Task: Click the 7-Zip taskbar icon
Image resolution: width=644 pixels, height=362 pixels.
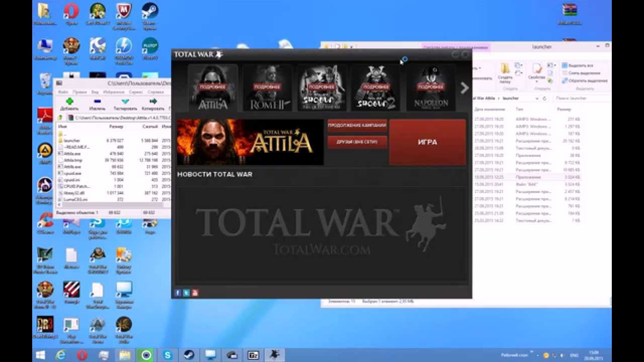Action: click(x=253, y=355)
